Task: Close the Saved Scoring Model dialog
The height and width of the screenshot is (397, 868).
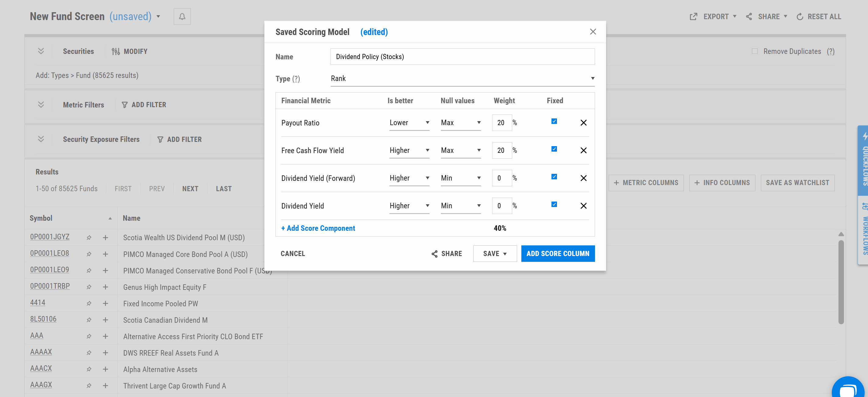Action: tap(593, 32)
